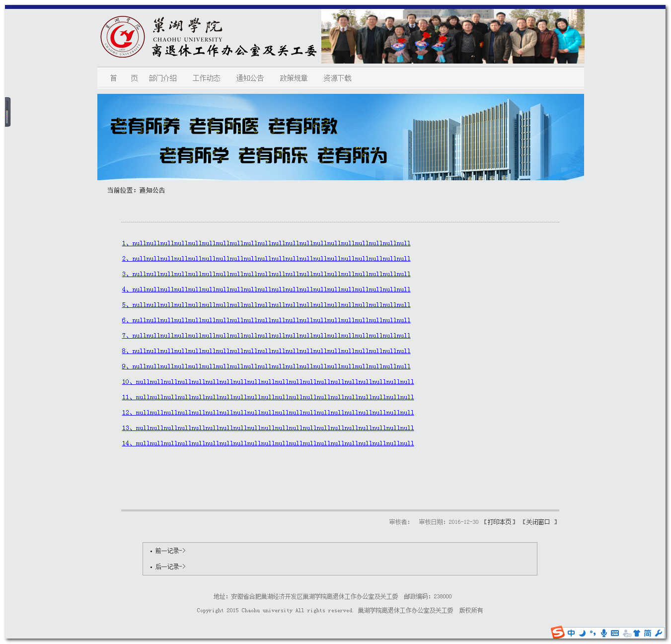Click the Chaohu University round logo
Screen dimensions: 671x644
(x=123, y=37)
